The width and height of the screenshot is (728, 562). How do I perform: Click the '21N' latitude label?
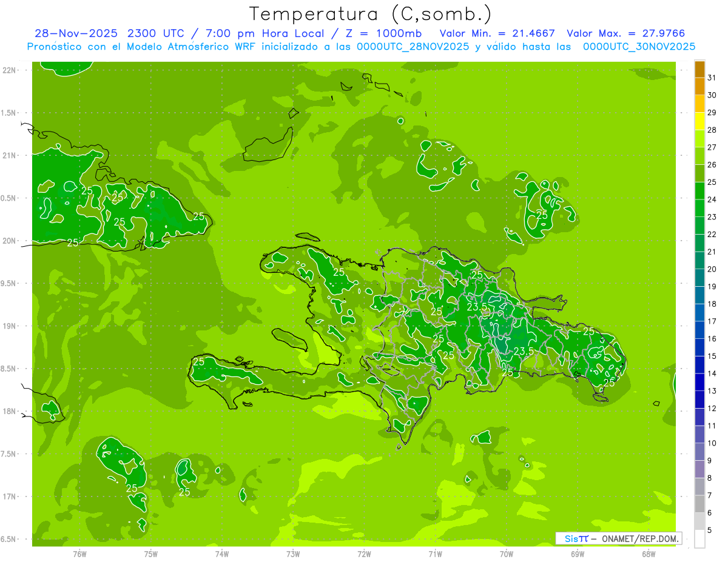coord(9,155)
